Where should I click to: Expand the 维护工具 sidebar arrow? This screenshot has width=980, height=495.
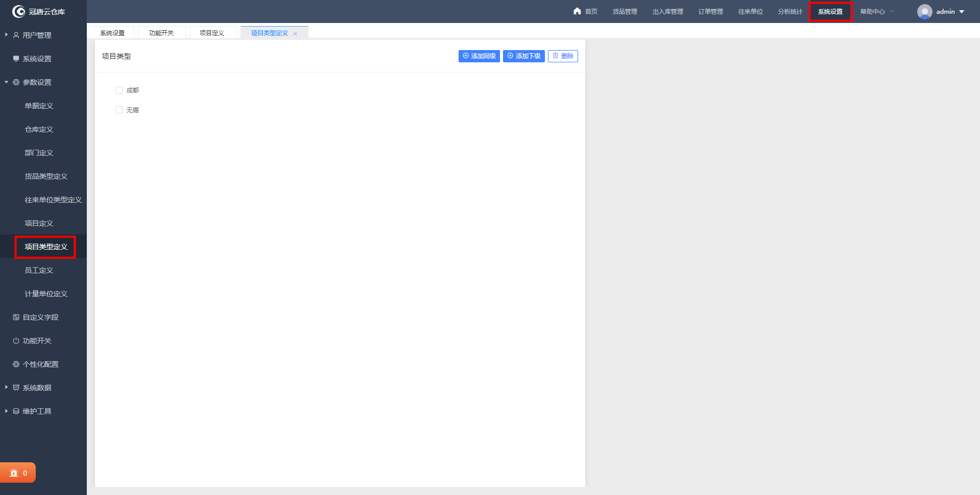[x=6, y=411]
